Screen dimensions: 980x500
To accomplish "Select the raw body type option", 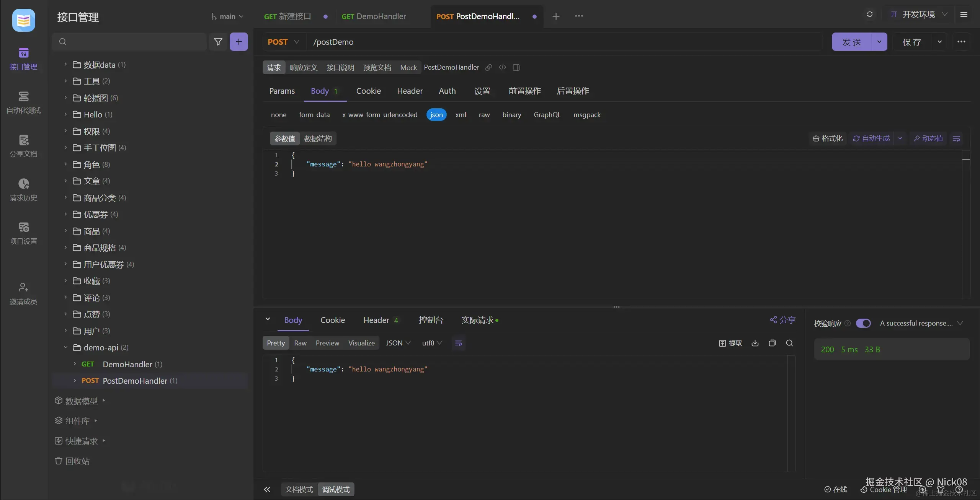I will (484, 115).
